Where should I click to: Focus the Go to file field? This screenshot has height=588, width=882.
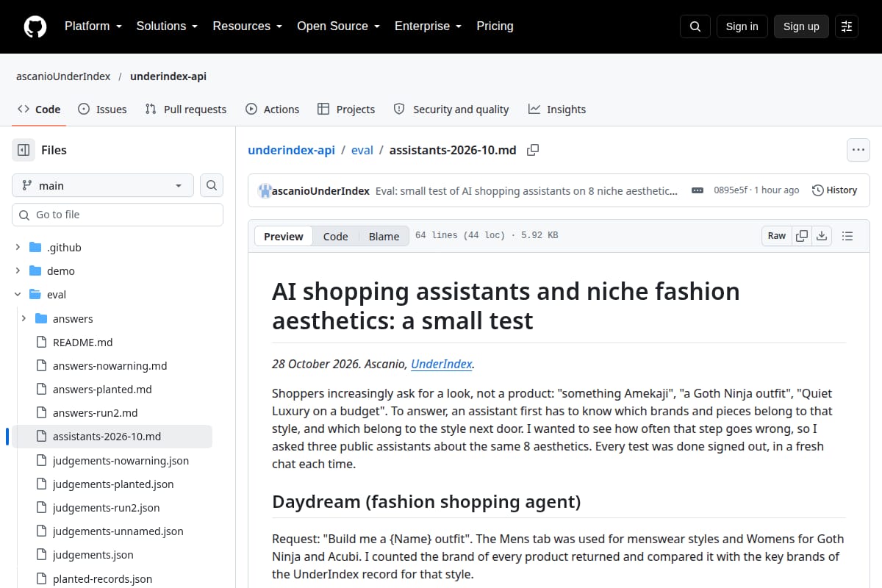[118, 215]
